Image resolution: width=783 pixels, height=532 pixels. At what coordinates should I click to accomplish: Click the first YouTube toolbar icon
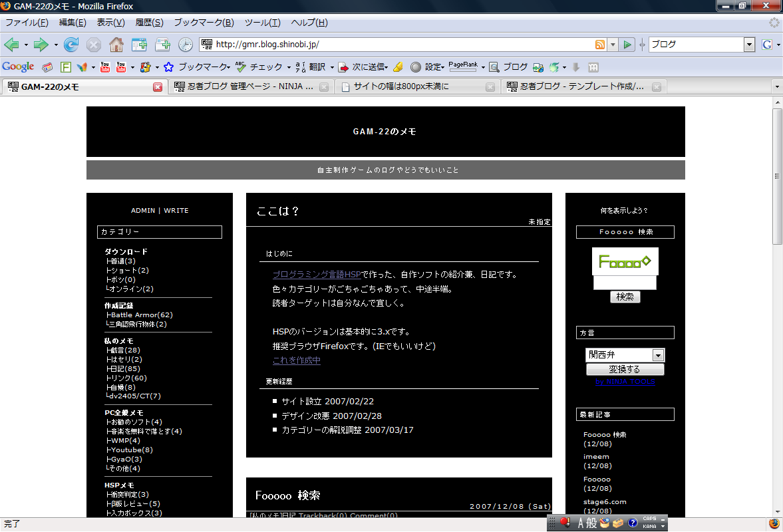(105, 67)
